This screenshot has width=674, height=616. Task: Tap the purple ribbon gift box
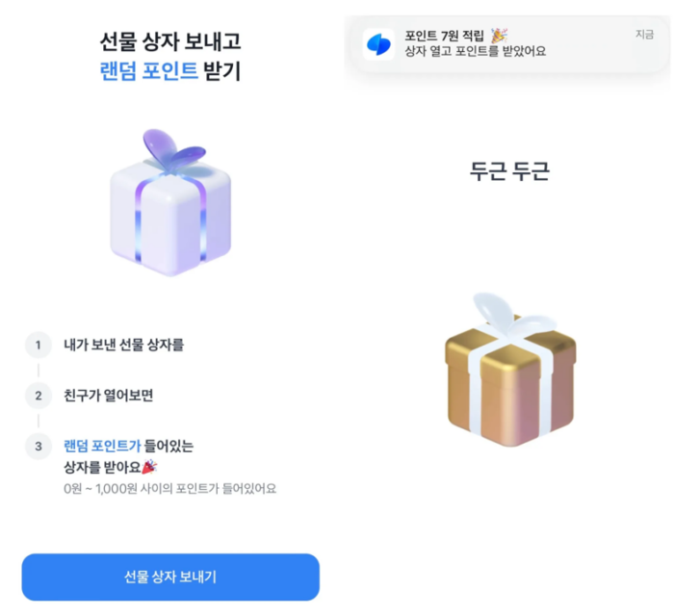click(x=170, y=202)
